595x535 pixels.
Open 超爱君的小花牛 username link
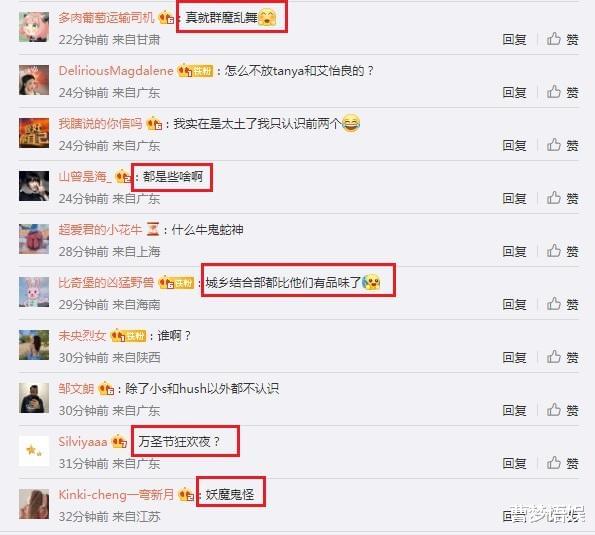pos(100,230)
